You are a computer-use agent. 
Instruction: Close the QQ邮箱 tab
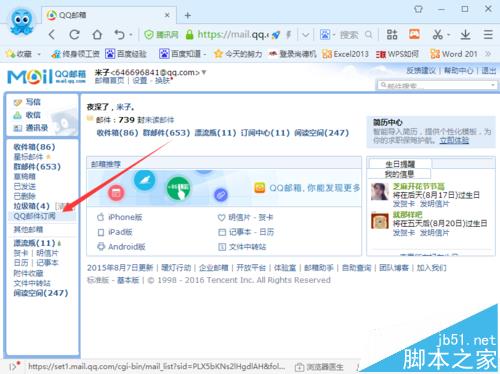pos(167,15)
